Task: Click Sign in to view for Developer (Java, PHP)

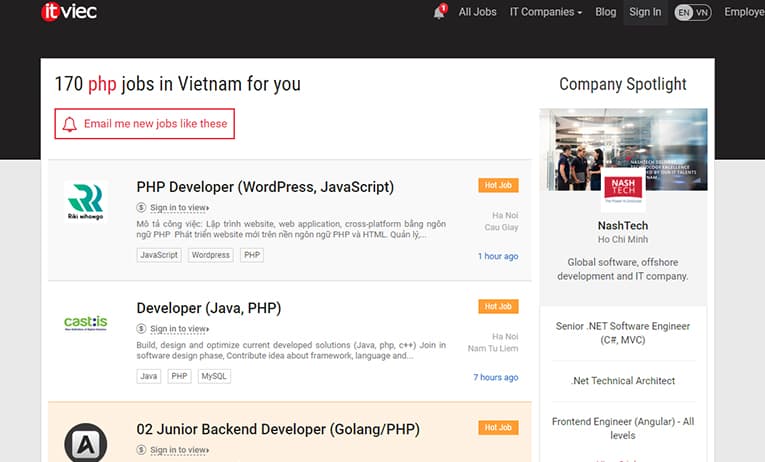Action: point(180,329)
